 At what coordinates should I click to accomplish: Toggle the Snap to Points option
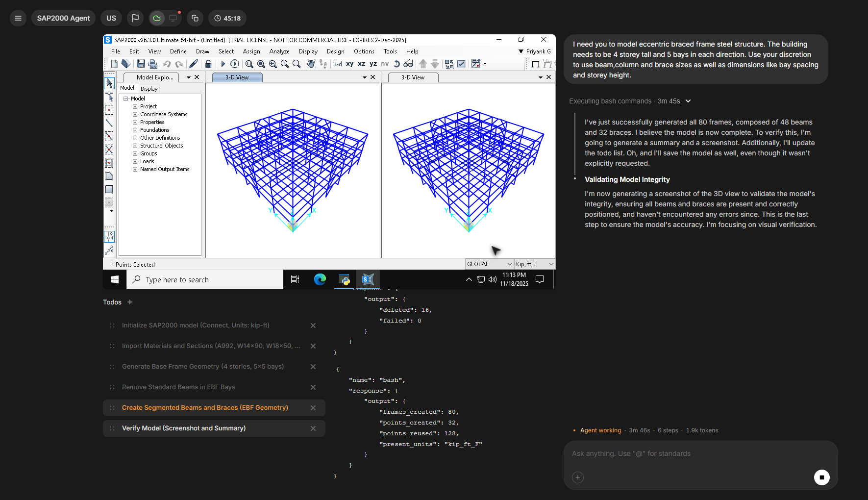[x=109, y=237]
